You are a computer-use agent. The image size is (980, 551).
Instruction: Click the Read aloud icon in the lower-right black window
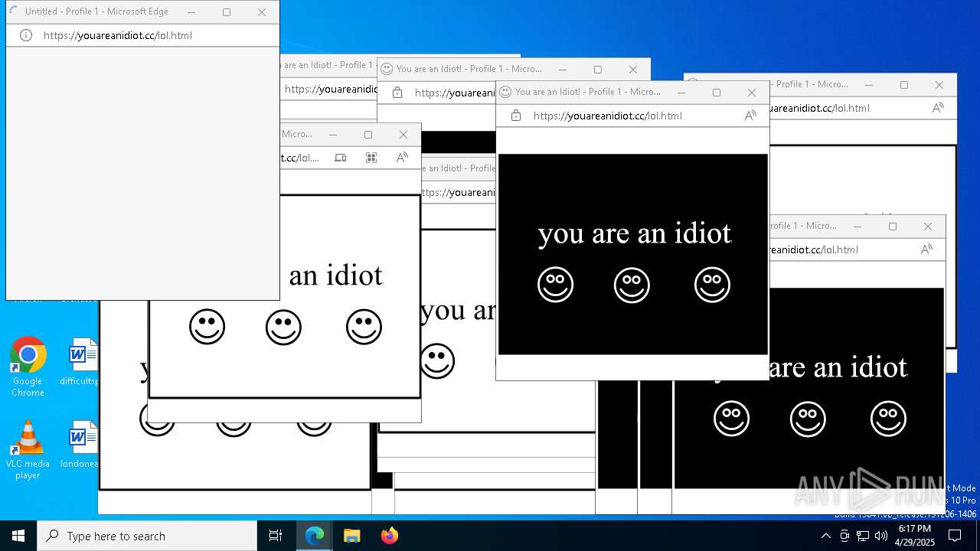pyautogui.click(x=926, y=249)
